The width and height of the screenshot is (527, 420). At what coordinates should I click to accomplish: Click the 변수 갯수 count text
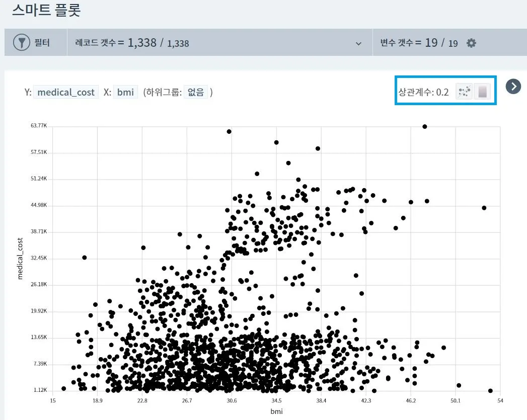click(419, 43)
